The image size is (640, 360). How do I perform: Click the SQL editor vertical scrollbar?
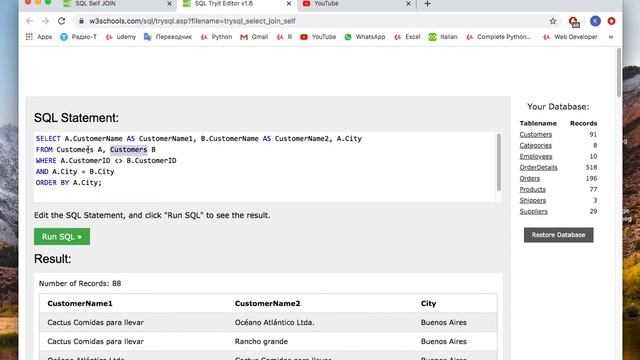499,162
